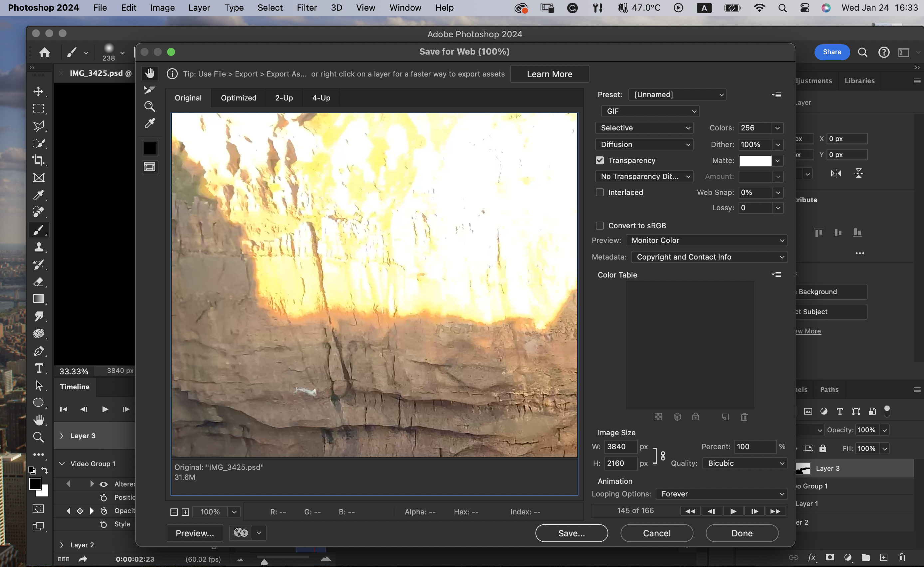Expand Layer 3 in the Timeline

(x=62, y=436)
